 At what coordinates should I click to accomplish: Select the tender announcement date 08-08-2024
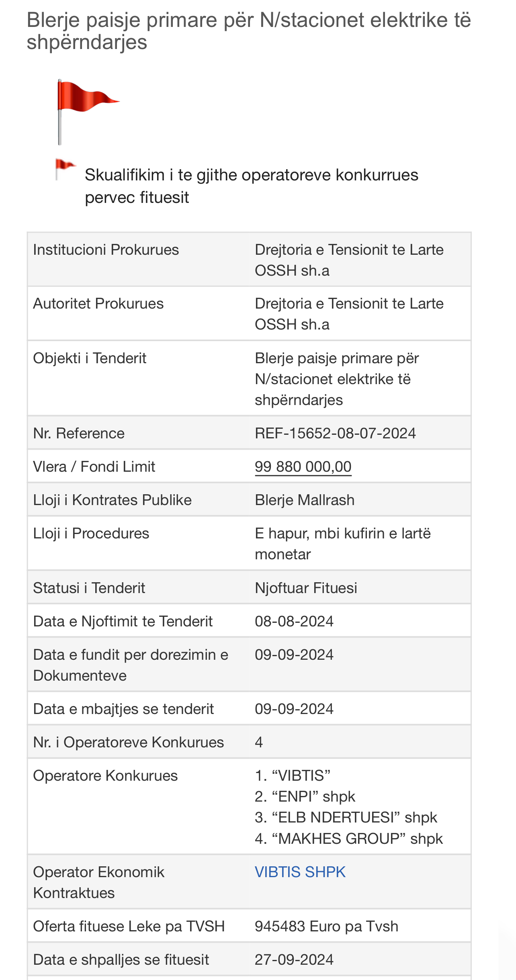pos(294,621)
